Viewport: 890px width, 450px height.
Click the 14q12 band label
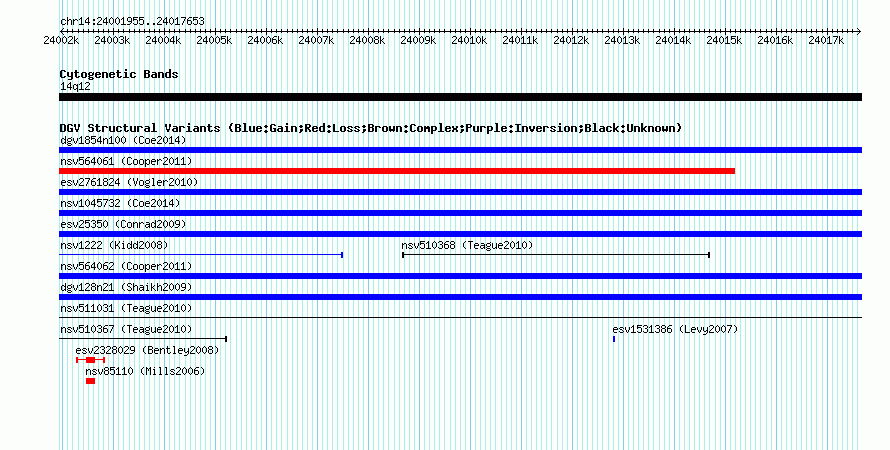click(75, 86)
